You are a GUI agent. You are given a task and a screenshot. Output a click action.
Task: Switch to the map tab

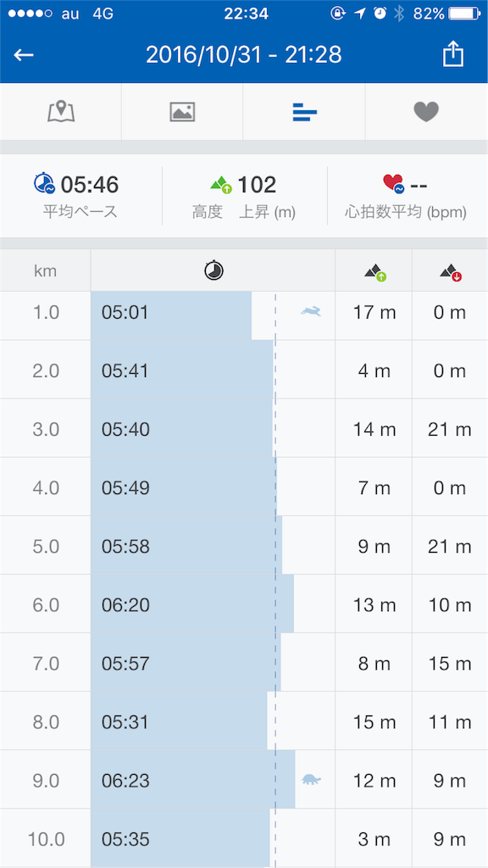click(61, 112)
